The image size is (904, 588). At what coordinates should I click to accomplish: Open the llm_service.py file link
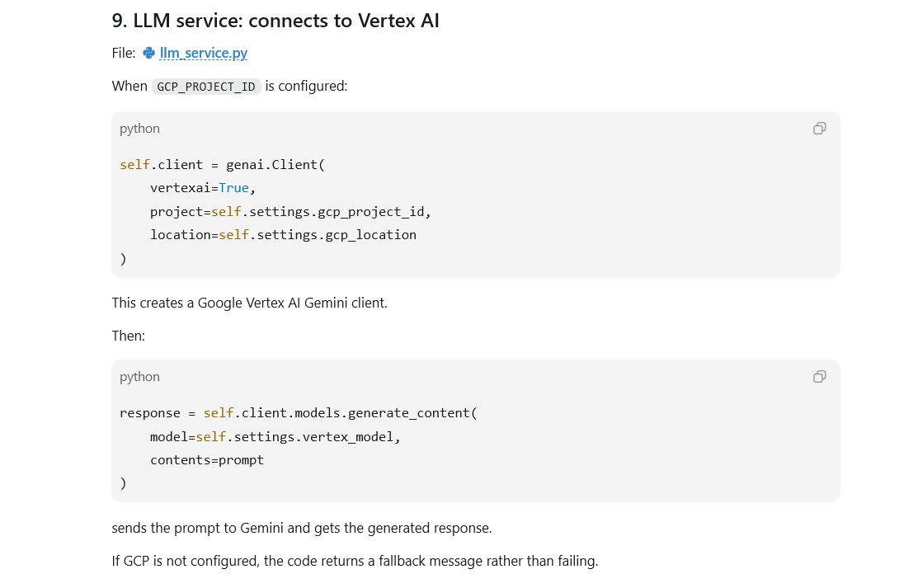coord(203,53)
